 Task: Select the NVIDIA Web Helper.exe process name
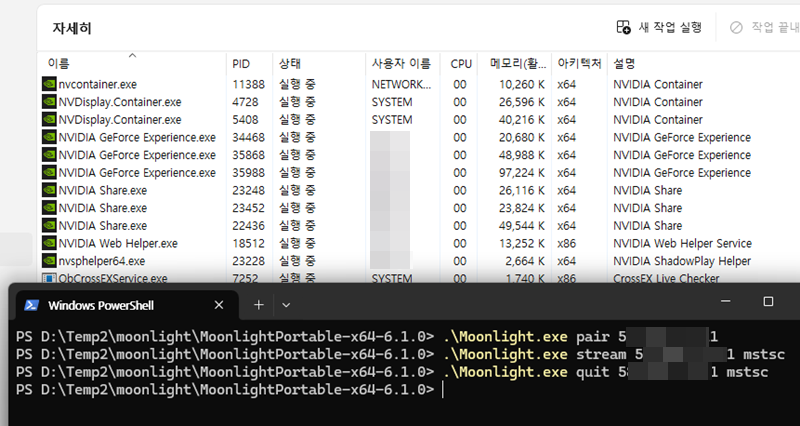tap(118, 243)
